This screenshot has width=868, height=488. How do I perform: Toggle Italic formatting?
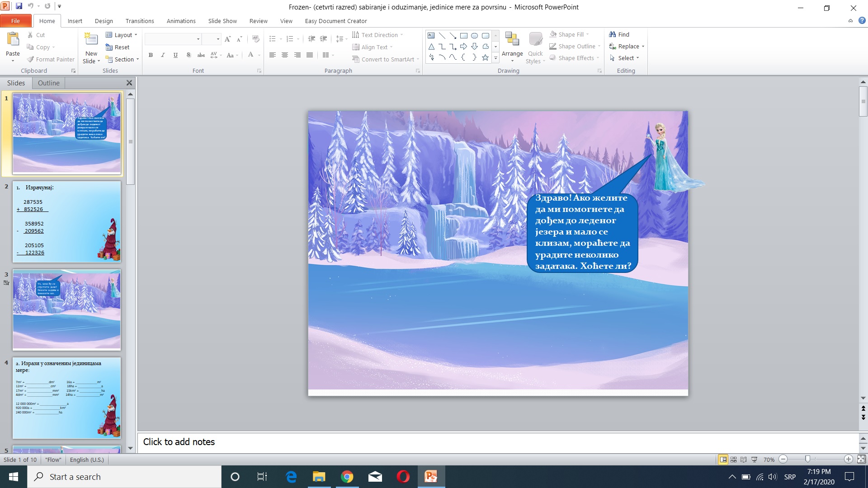163,55
